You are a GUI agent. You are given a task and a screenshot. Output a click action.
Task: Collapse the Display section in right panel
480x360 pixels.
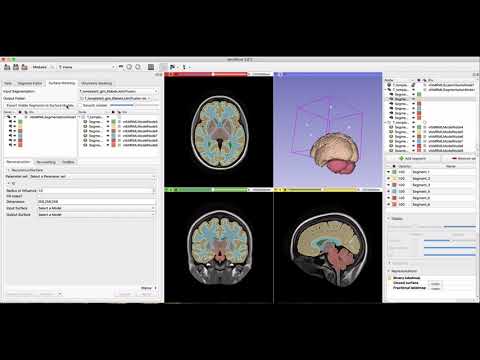[397, 219]
